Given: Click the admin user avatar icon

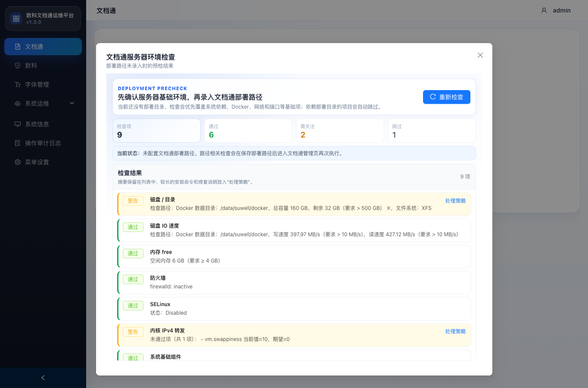Looking at the screenshot, I should coord(544,10).
